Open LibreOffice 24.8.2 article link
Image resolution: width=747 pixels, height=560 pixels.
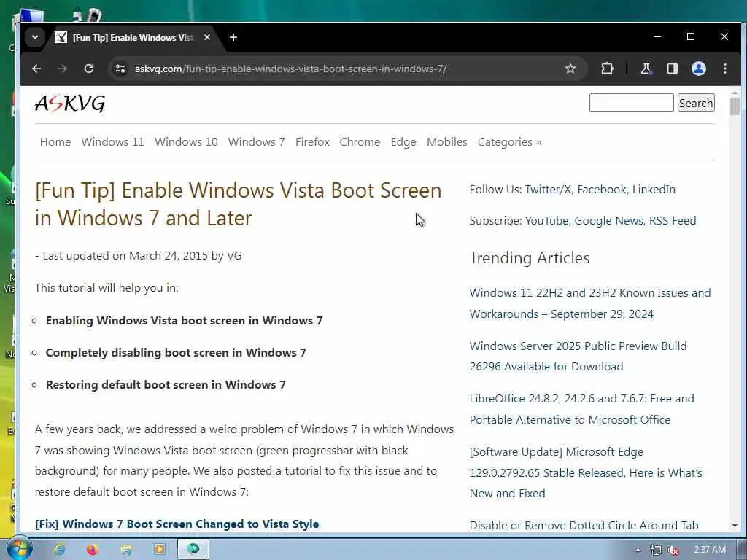click(x=581, y=409)
